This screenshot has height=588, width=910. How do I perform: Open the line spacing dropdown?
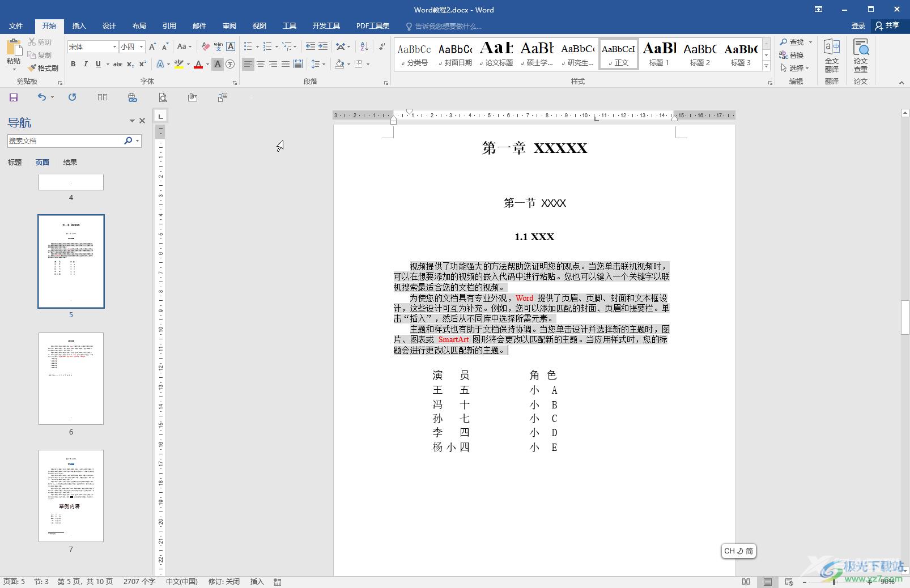pos(318,64)
